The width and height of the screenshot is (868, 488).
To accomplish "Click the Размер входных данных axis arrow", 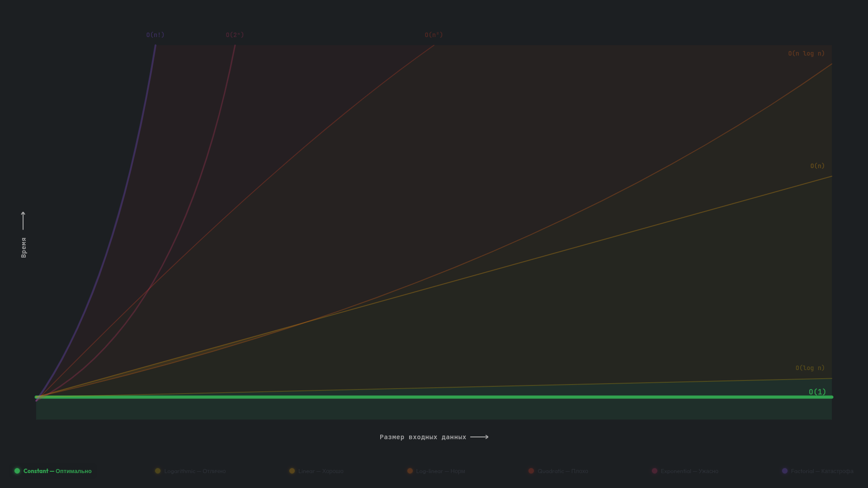I will point(479,437).
